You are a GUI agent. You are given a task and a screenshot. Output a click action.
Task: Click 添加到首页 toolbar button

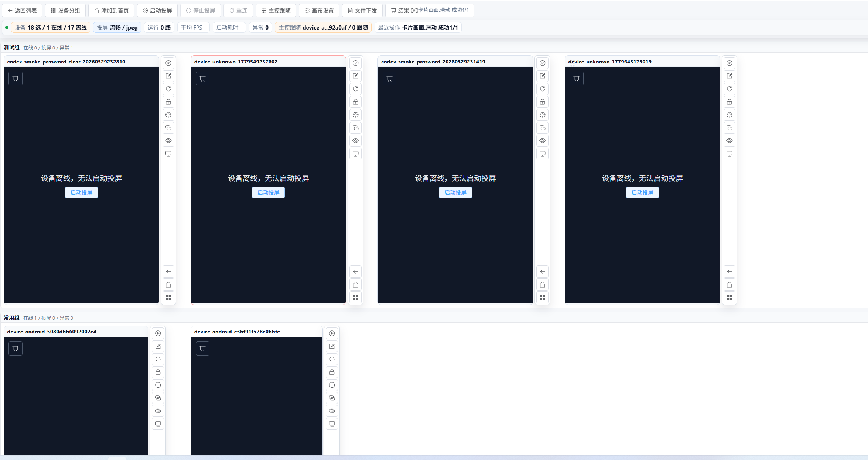tap(111, 10)
